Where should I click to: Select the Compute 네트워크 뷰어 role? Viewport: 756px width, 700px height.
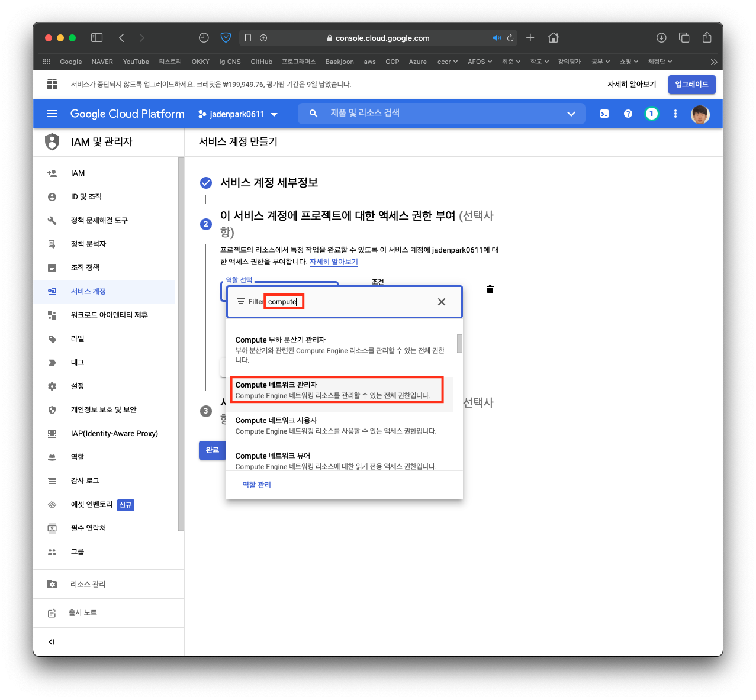[x=340, y=459]
